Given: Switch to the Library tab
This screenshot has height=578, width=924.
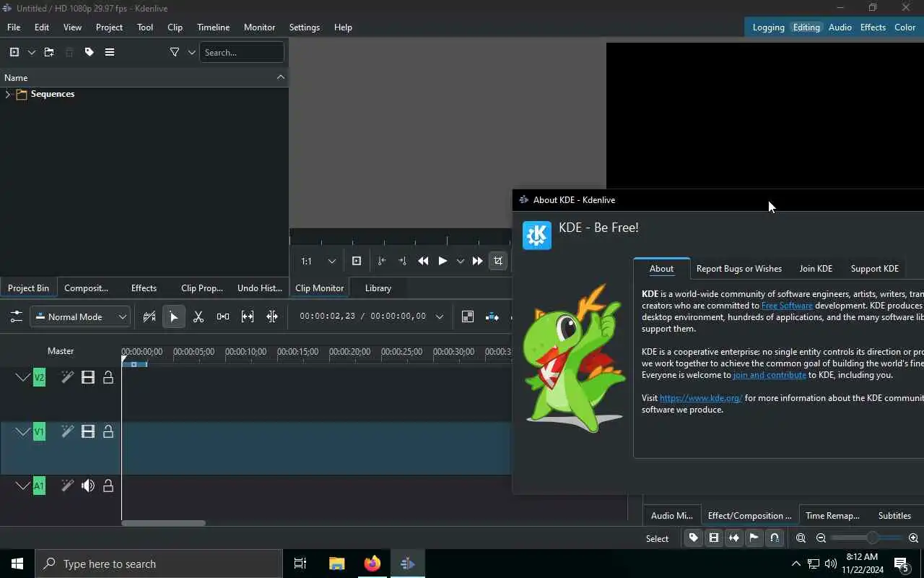Looking at the screenshot, I should (x=378, y=288).
